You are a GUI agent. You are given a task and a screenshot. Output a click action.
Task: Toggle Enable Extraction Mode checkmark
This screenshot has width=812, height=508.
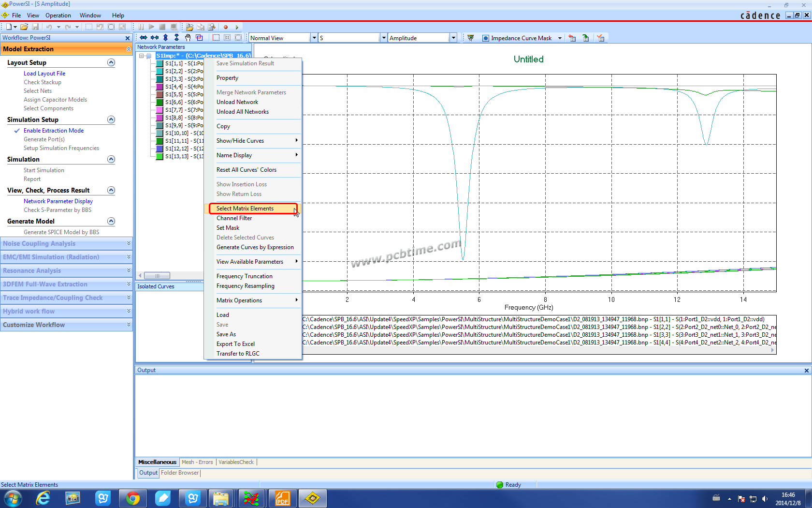(x=17, y=131)
